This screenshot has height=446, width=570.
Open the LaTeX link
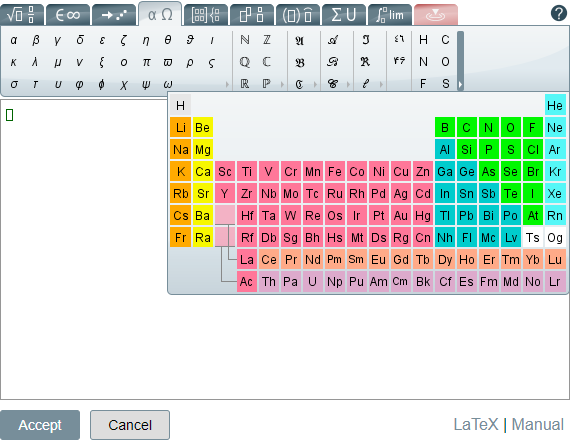(476, 424)
